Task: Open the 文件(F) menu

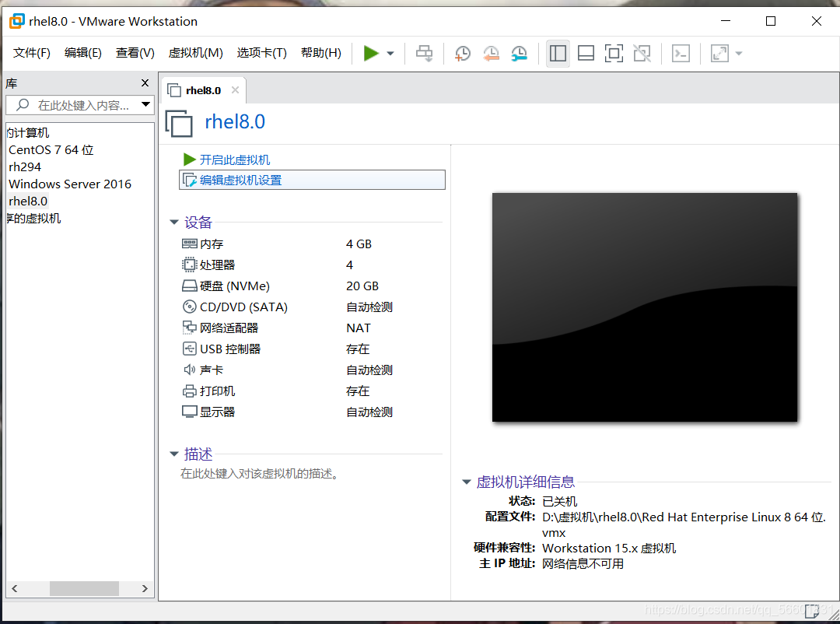Action: (x=32, y=53)
